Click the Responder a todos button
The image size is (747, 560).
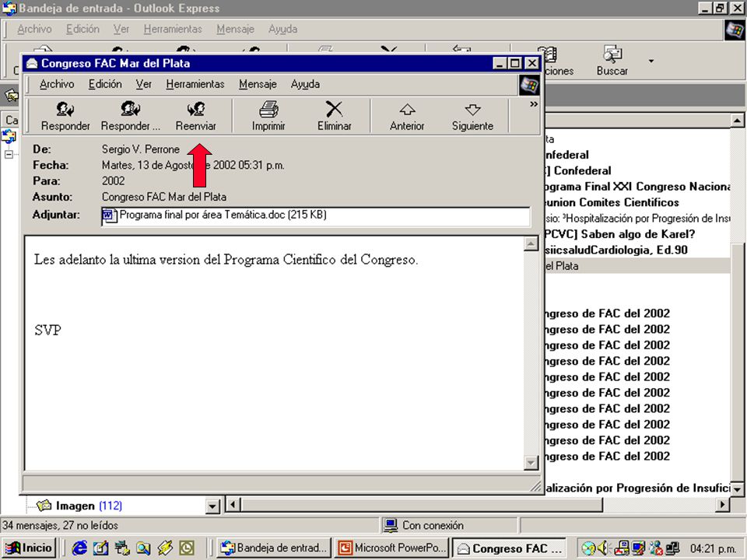click(x=130, y=116)
